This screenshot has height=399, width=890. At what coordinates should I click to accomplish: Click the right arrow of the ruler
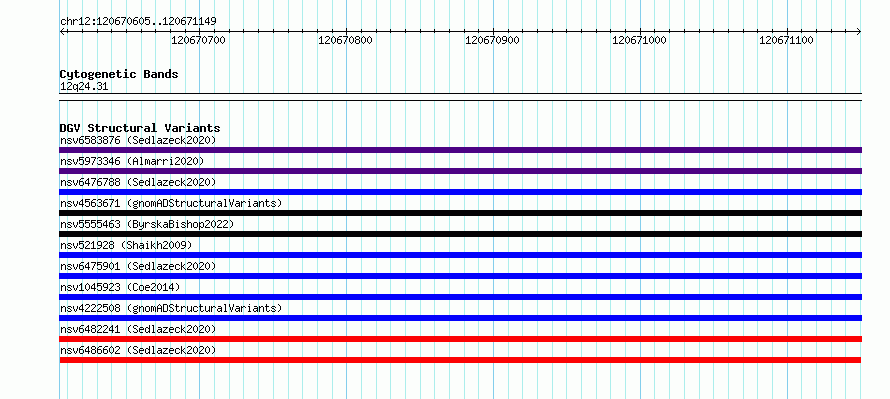(x=859, y=32)
